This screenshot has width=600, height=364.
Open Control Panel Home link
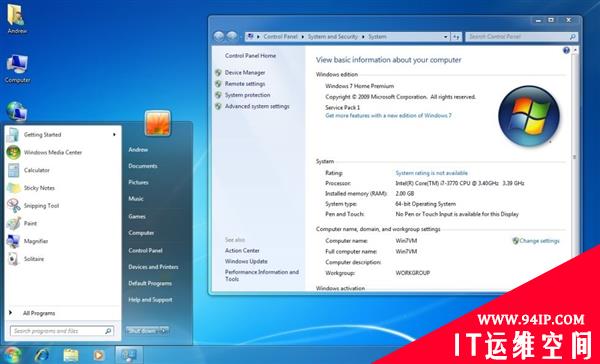point(251,55)
